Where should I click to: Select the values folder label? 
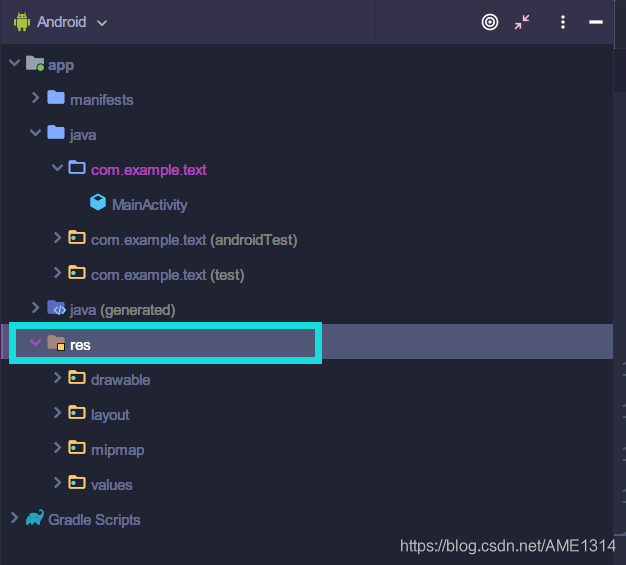[x=112, y=485]
